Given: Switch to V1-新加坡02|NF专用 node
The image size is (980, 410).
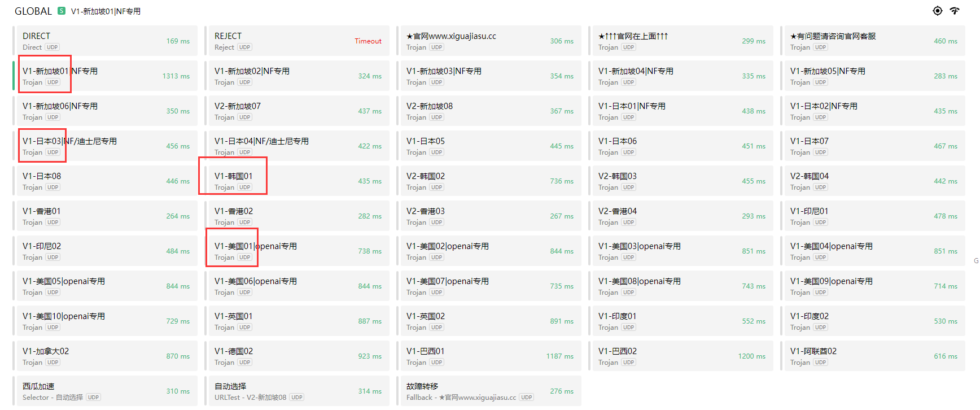Looking at the screenshot, I should (x=296, y=76).
